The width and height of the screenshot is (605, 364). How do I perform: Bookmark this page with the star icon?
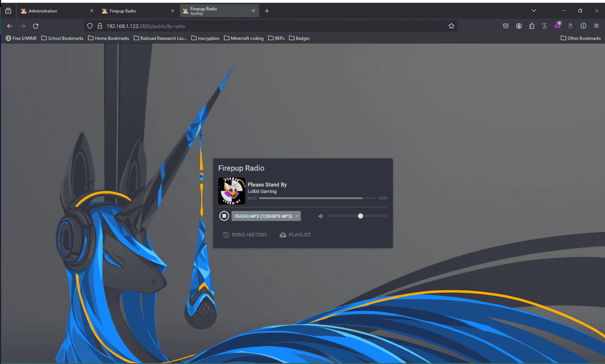click(x=451, y=26)
